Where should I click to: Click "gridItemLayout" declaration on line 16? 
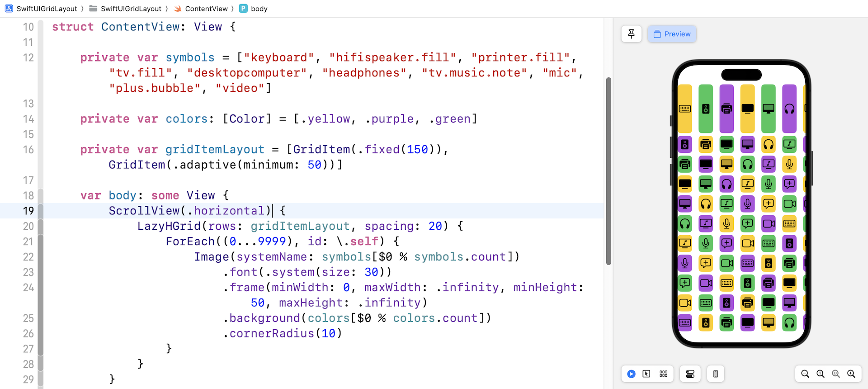[215, 149]
